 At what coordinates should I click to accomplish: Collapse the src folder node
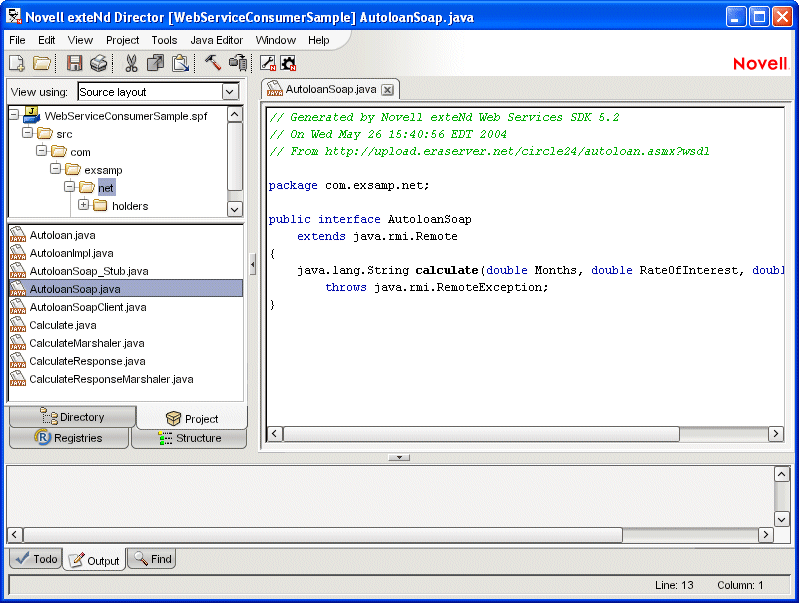28,133
